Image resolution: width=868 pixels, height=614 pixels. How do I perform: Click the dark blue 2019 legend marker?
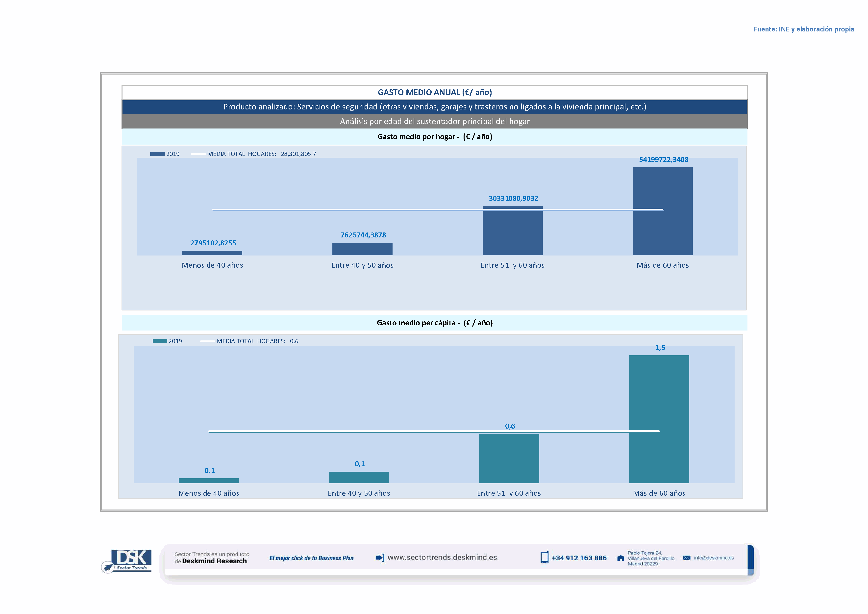point(157,154)
